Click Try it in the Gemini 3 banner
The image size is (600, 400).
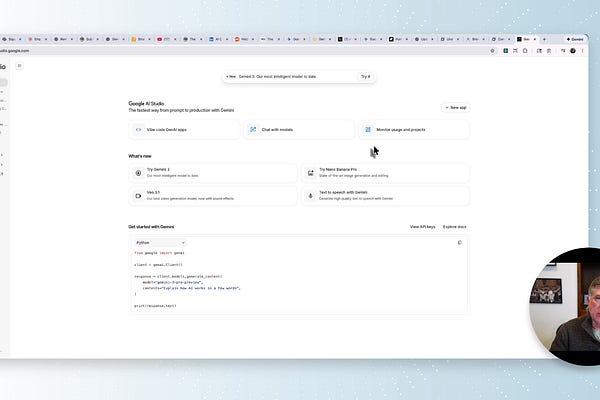click(365, 77)
